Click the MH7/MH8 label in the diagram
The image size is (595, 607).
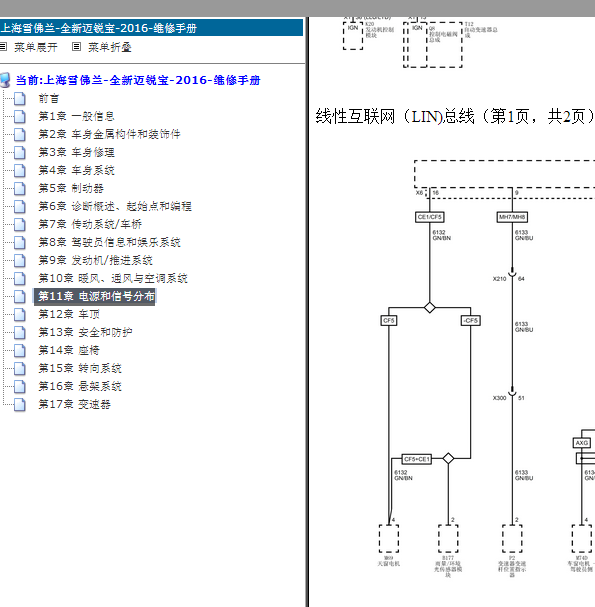pos(512,217)
